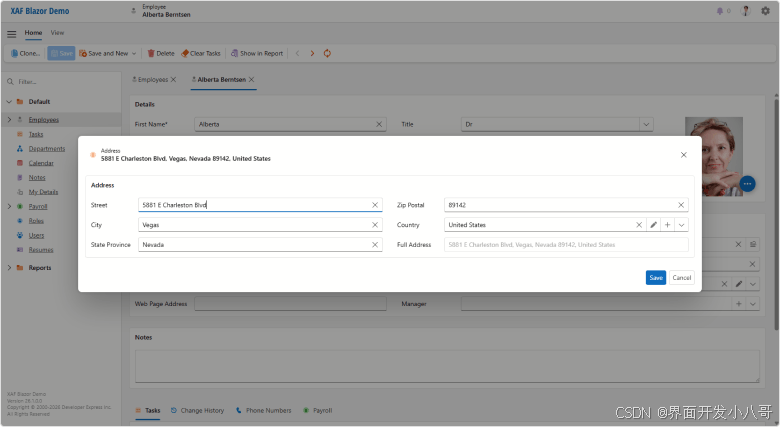Clear the First Name field
This screenshot has height=427, width=780.
click(x=379, y=124)
